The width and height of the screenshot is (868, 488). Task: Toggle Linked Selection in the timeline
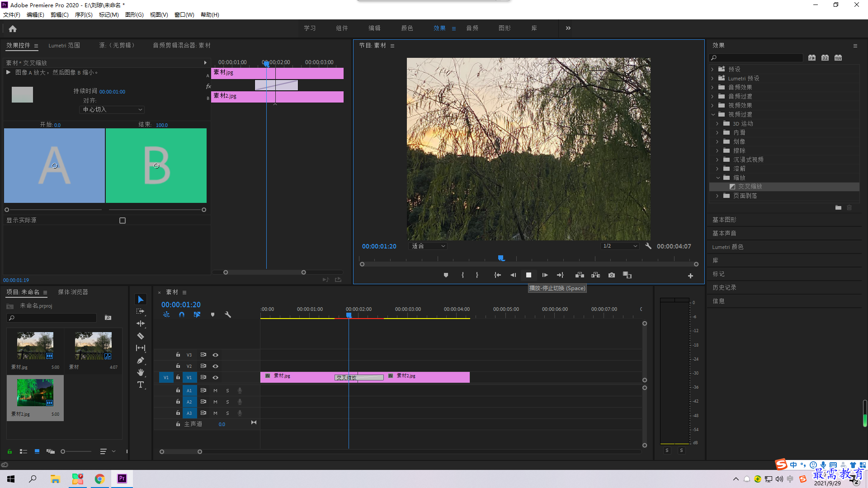tap(197, 314)
